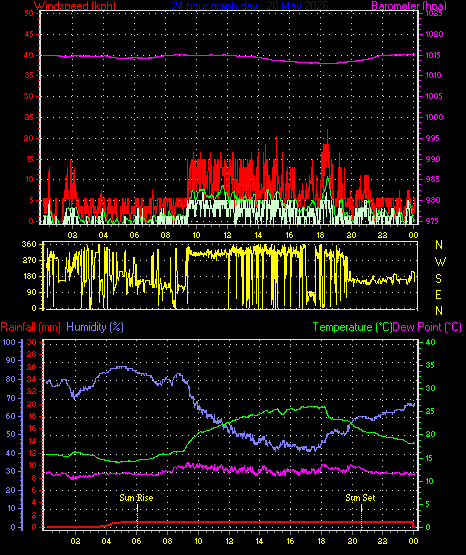Click the 'Windspeed (kph)' axis title
Viewport: 466px width, 555px height.
tap(75, 6)
